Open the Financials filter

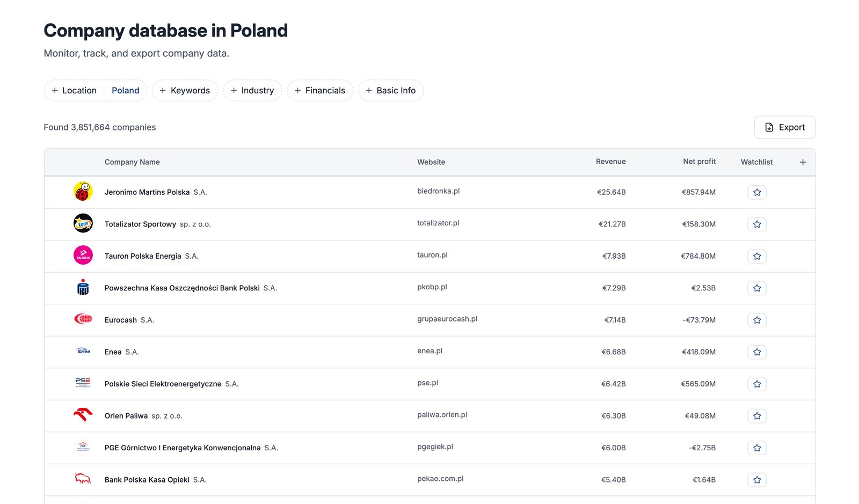click(320, 91)
